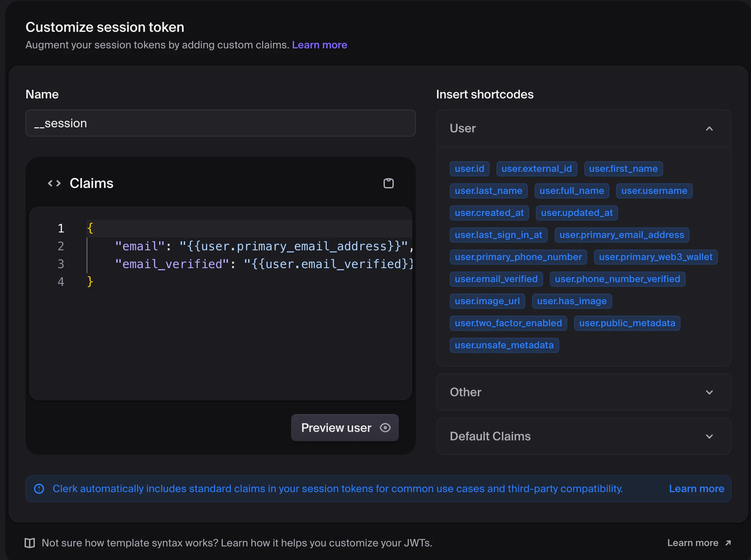This screenshot has height=560, width=751.
Task: Insert the user.username shortcode
Action: (x=654, y=191)
